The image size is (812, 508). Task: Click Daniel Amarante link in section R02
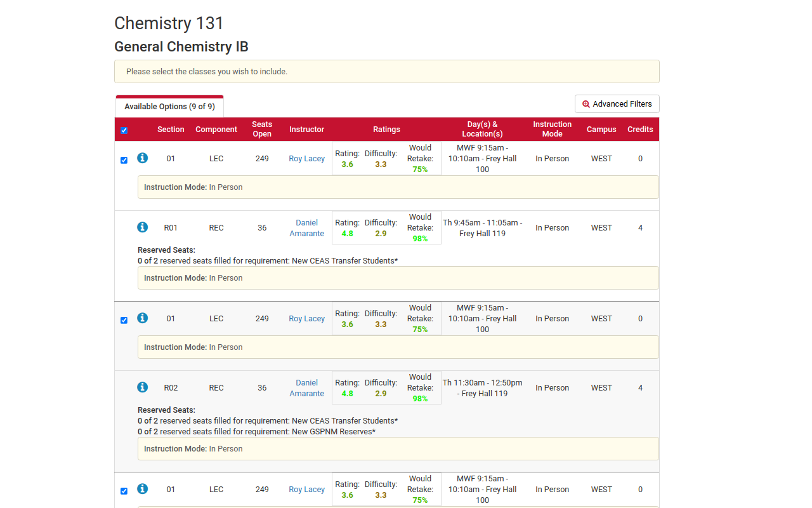coord(306,387)
